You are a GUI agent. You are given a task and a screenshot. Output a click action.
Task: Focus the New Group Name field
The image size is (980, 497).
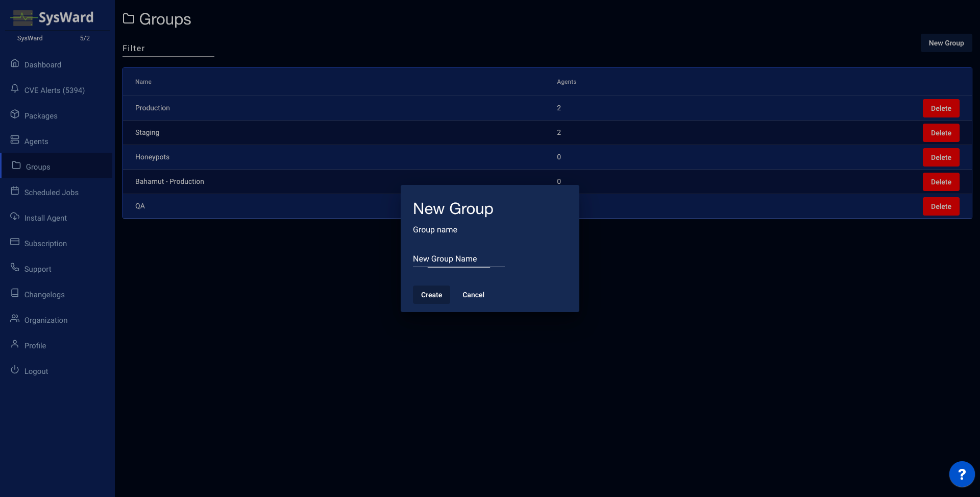click(458, 259)
